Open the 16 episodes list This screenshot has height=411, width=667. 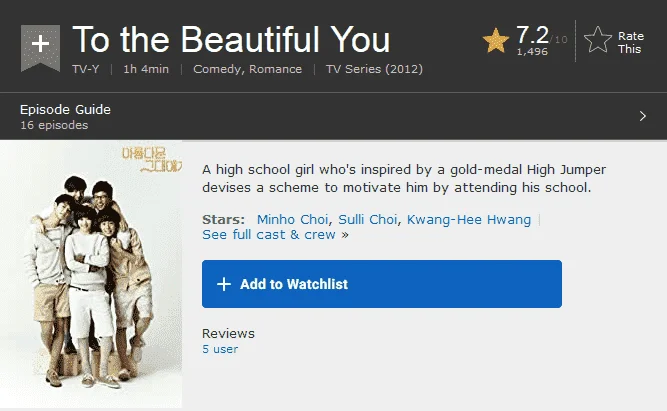coord(54,125)
